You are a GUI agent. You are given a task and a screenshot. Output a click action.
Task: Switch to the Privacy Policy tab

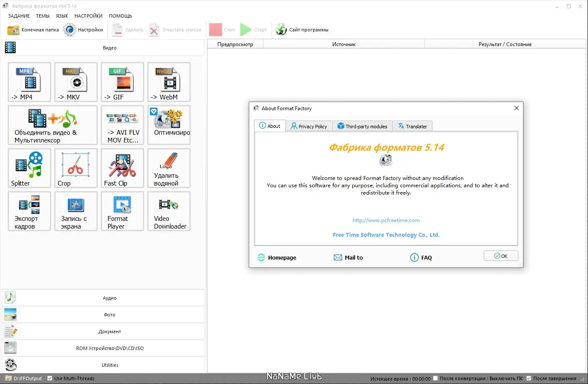coord(309,126)
